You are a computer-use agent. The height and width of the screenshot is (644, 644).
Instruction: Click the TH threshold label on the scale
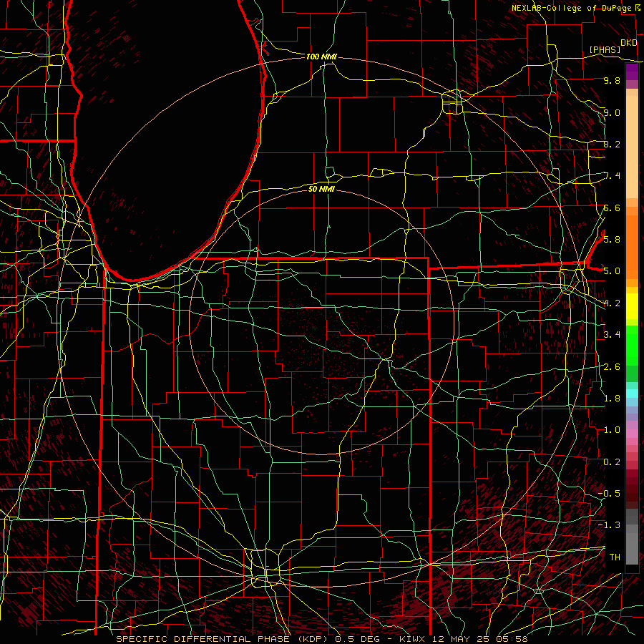(615, 557)
